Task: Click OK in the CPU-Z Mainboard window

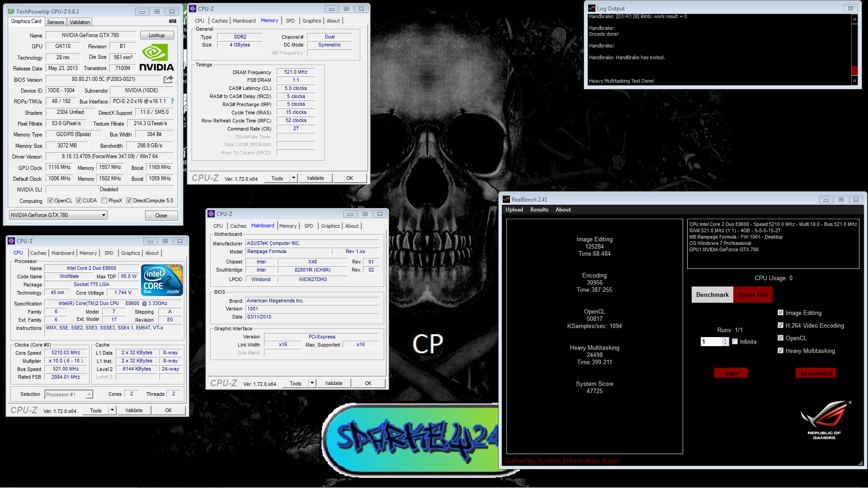Action: click(x=368, y=383)
